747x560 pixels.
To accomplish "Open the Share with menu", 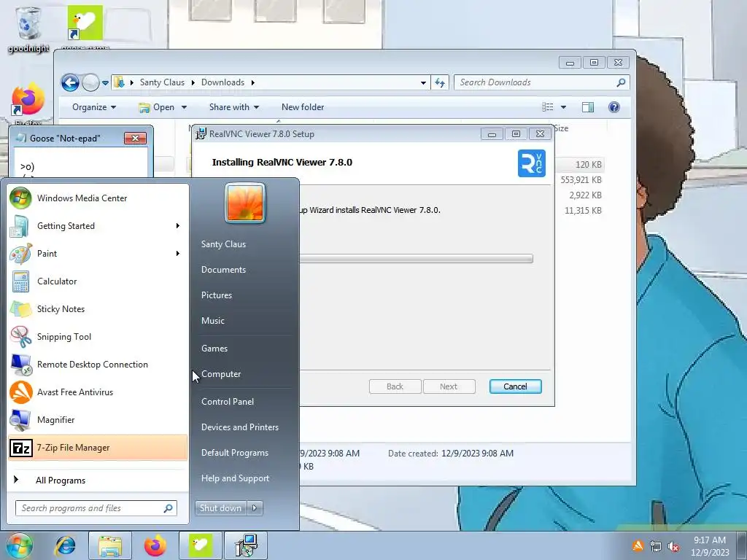I will tap(234, 107).
